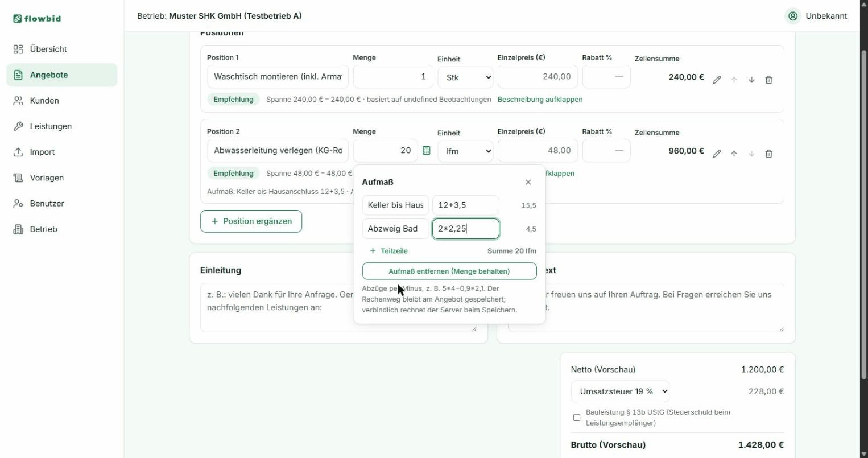The height and width of the screenshot is (458, 868).
Task: Click Beschreibung aufklappen link for Position 1
Action: (540, 99)
